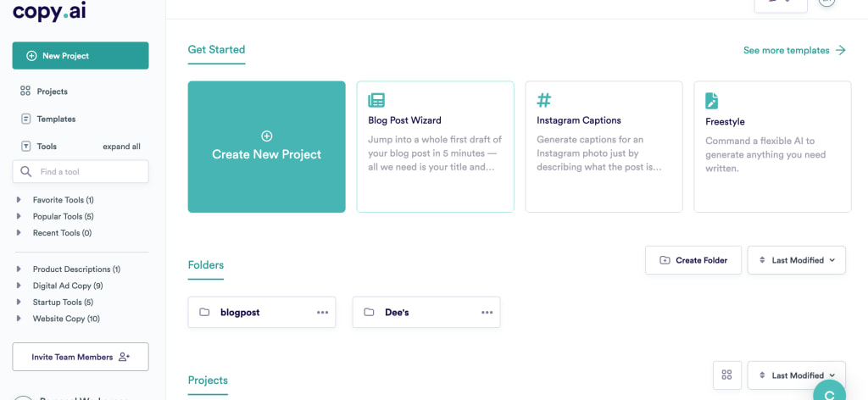
Task: Open Folders Last Modified sort dropdown
Action: click(797, 260)
